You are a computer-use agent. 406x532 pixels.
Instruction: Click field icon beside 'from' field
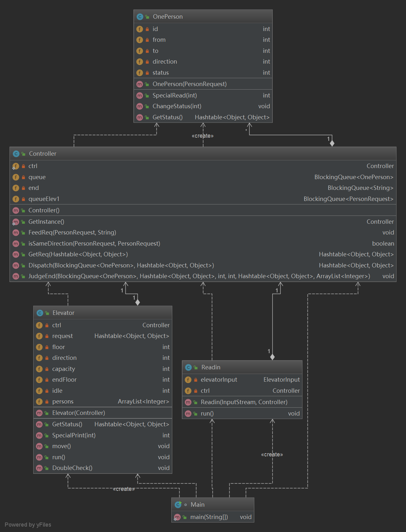coord(140,40)
